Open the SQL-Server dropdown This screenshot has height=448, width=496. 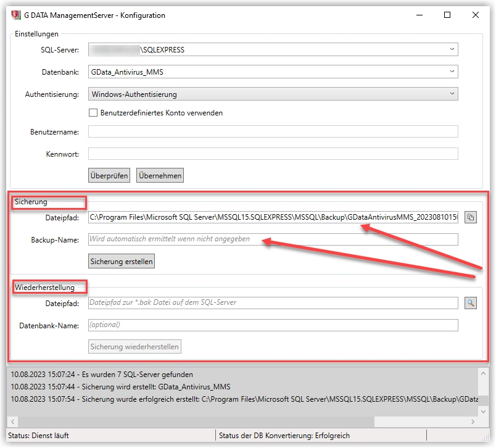452,49
